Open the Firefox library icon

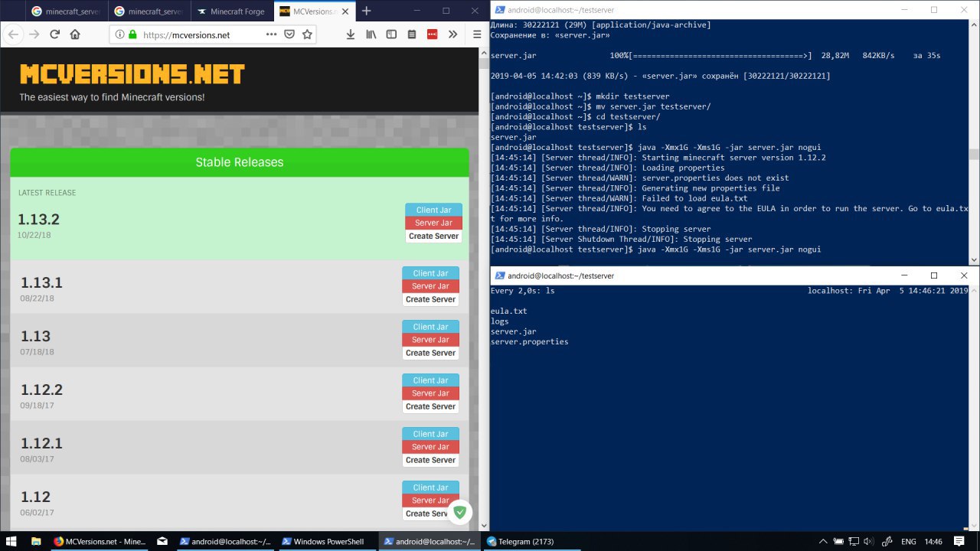(x=371, y=34)
